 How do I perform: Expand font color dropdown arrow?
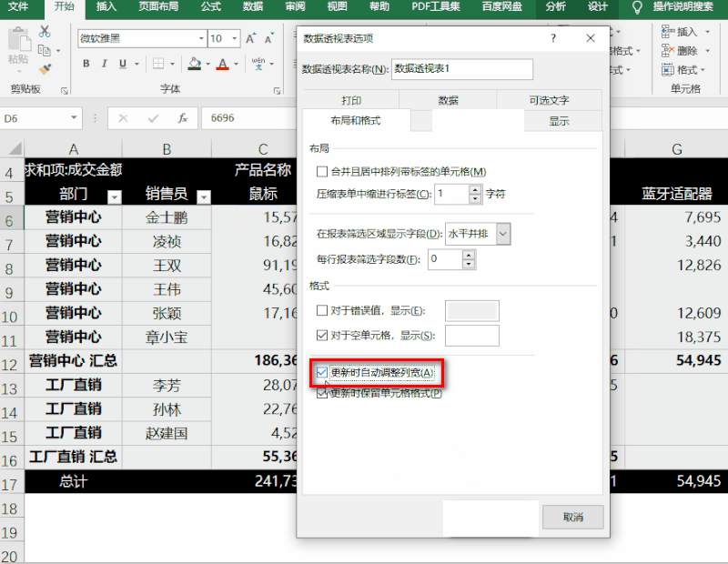[x=236, y=64]
